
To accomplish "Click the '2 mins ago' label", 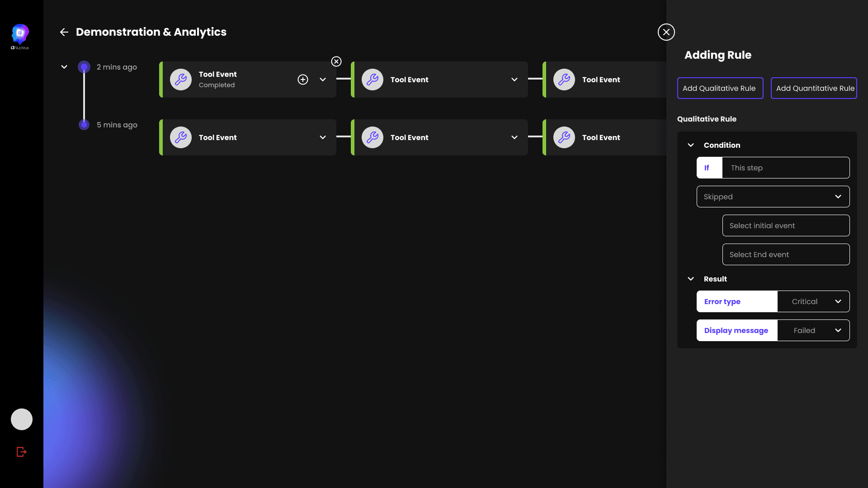I will pos(117,67).
